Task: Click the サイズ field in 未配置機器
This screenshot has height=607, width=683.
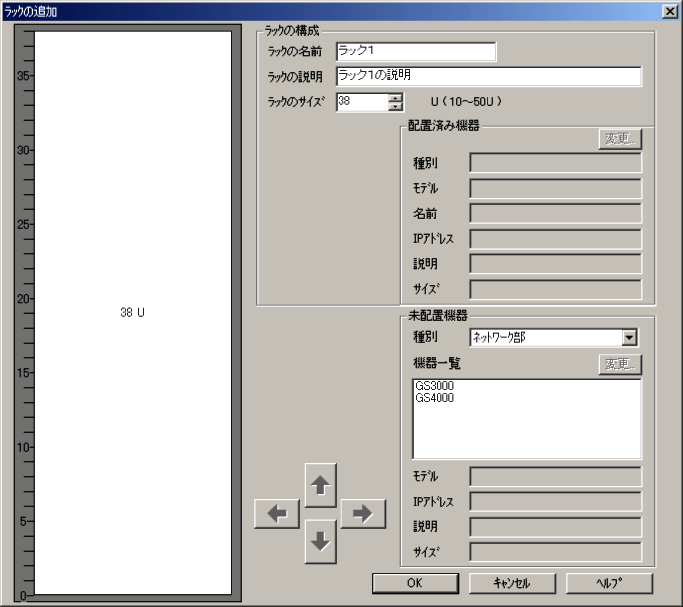Action: tap(555, 552)
